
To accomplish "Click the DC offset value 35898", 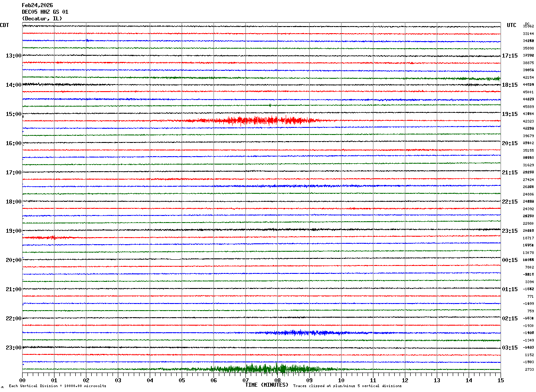I will pyautogui.click(x=528, y=48).
